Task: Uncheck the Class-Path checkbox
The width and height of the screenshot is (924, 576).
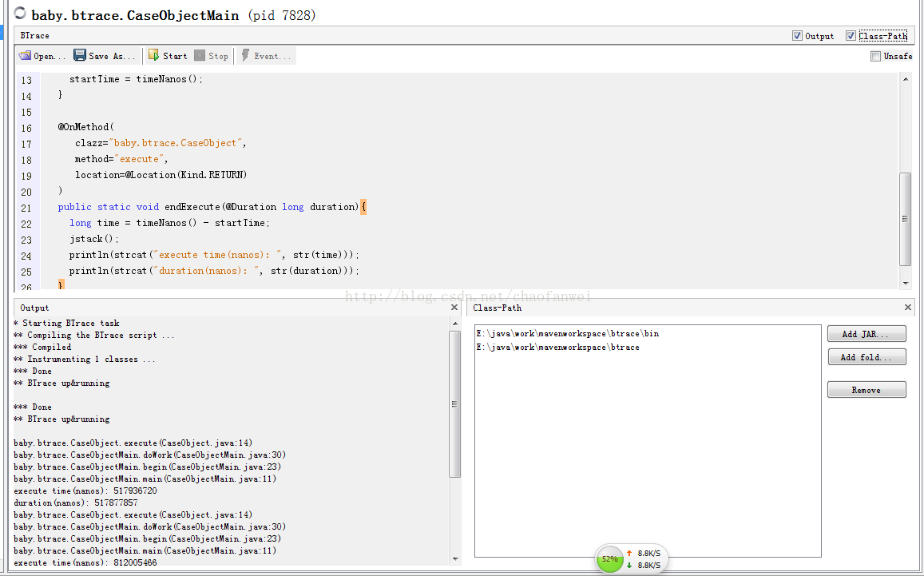Action: tap(851, 36)
